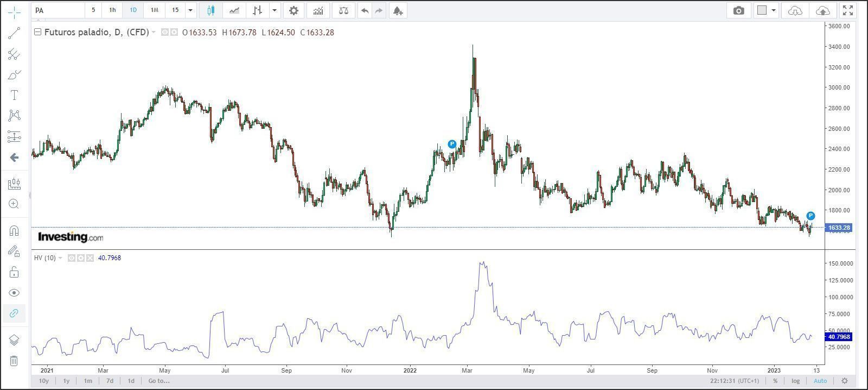
Task: Click the compare symbols scales icon
Action: [343, 10]
